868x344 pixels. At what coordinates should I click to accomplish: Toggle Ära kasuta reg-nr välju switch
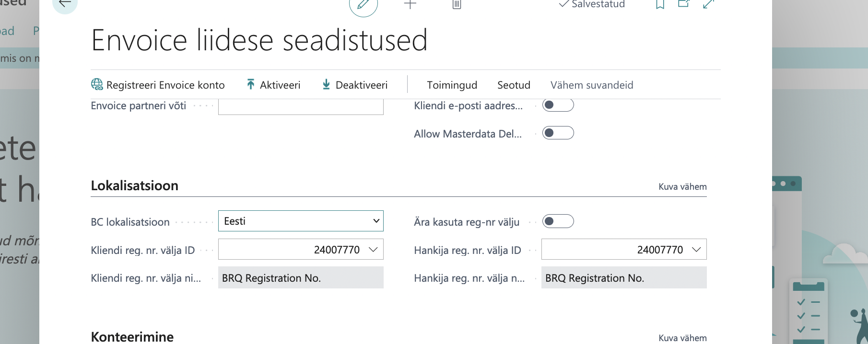(558, 221)
